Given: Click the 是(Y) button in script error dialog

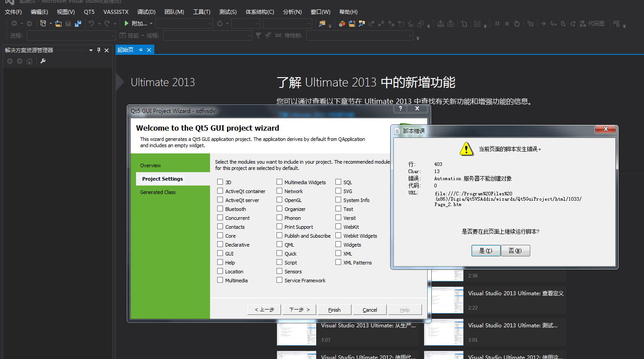Looking at the screenshot, I should (486, 251).
